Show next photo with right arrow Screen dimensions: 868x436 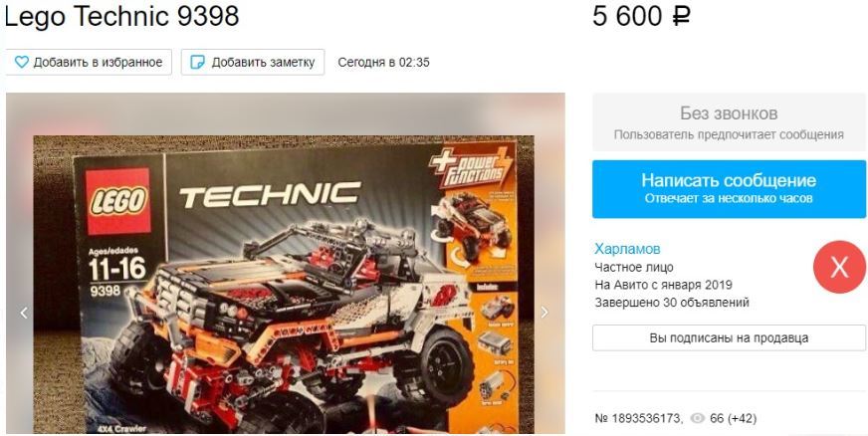544,313
